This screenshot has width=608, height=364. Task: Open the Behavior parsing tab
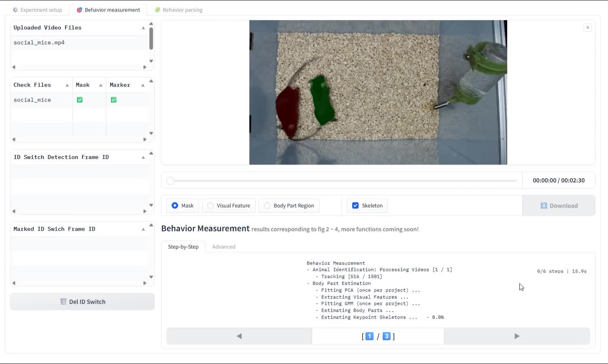[179, 10]
